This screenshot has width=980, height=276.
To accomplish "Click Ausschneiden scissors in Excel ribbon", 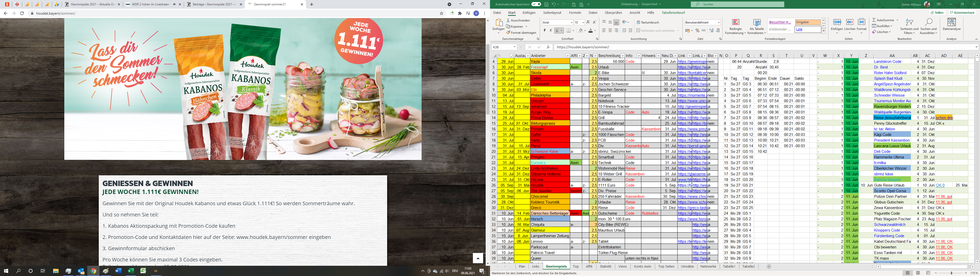I will point(518,20).
